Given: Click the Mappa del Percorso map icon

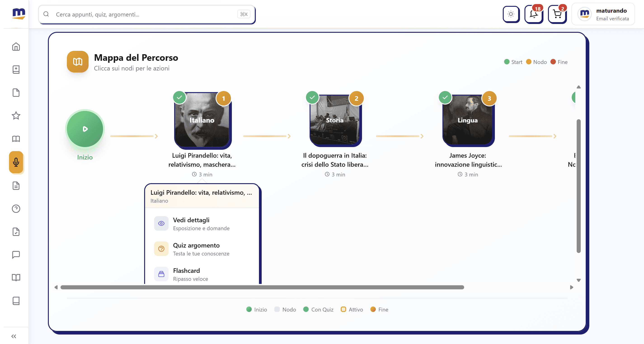Looking at the screenshot, I should coord(78,62).
